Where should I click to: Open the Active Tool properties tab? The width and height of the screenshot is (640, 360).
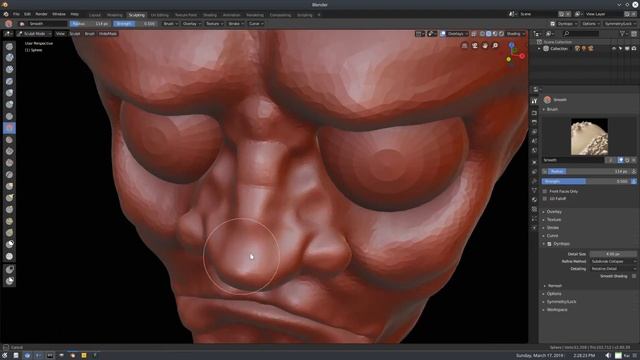point(534,101)
